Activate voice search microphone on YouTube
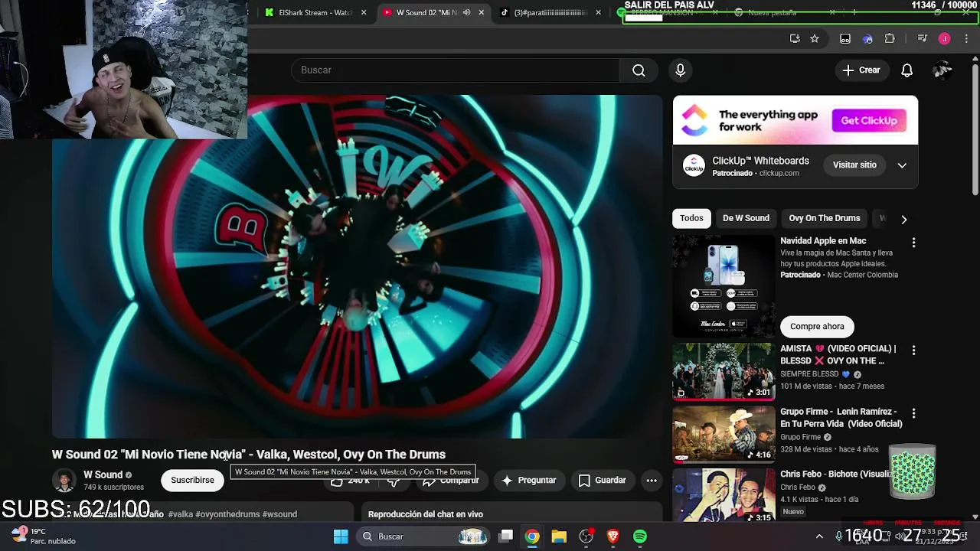This screenshot has height=551, width=980. coord(680,70)
